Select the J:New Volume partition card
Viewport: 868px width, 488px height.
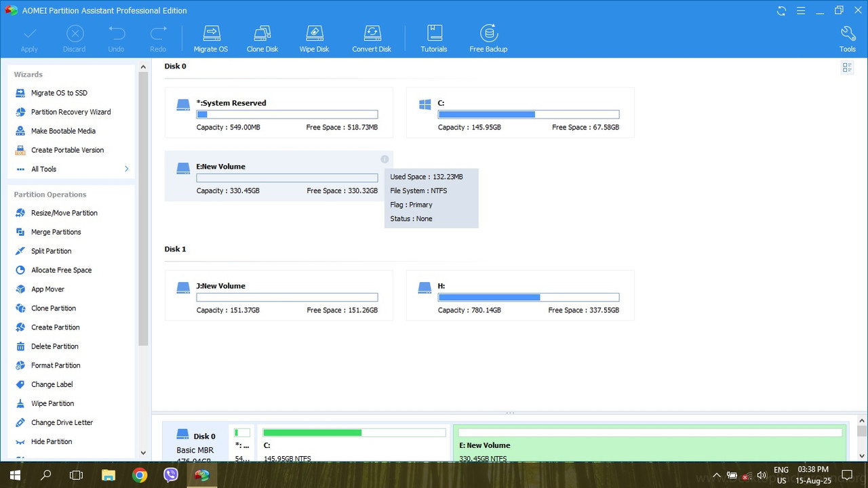click(279, 296)
